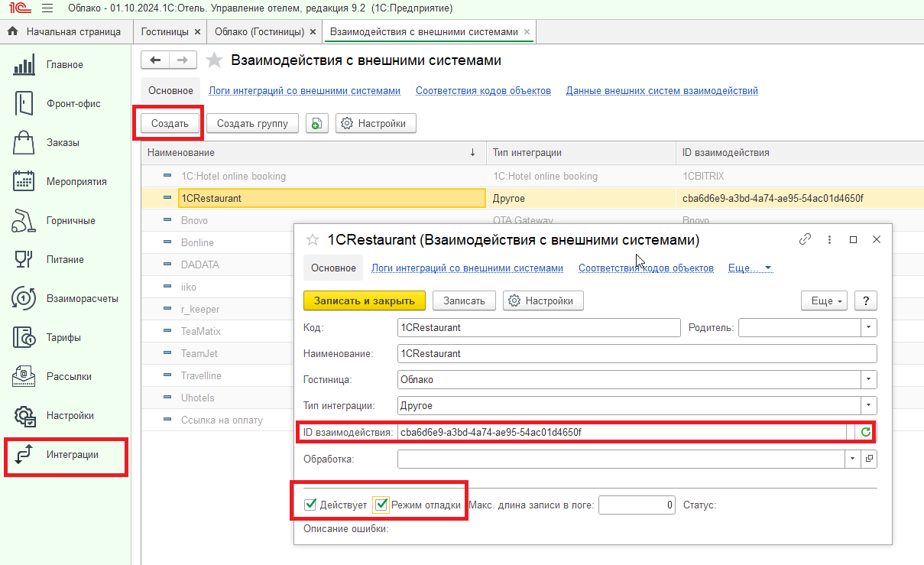Click into the Наименование input field
This screenshot has width=924, height=565.
tap(637, 354)
